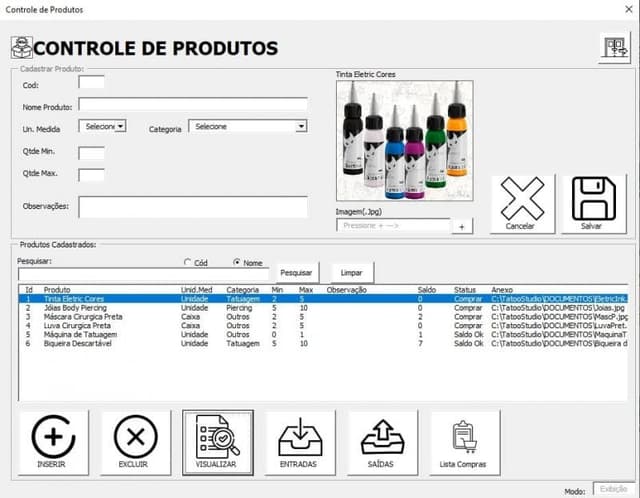
Task: Open the Lista Compras clipboard-cart icon
Action: [x=465, y=442]
